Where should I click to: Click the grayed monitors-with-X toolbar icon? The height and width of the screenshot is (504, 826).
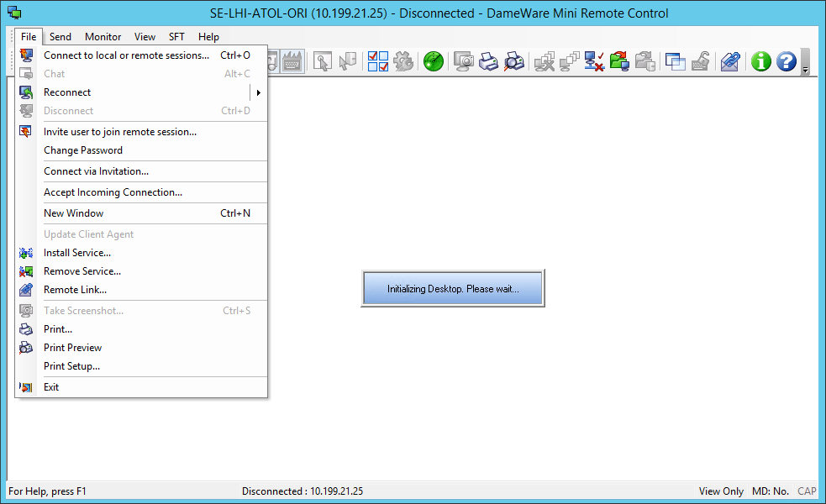[x=545, y=61]
